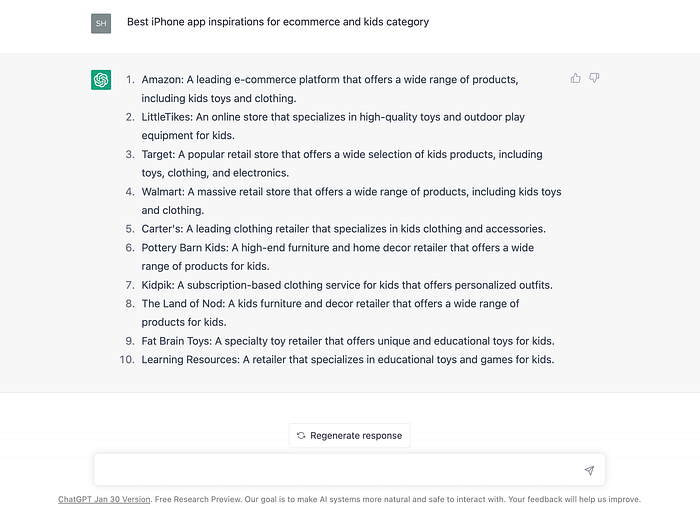Click the thumbs down feedback icon
The image size is (700, 519).
594,78
